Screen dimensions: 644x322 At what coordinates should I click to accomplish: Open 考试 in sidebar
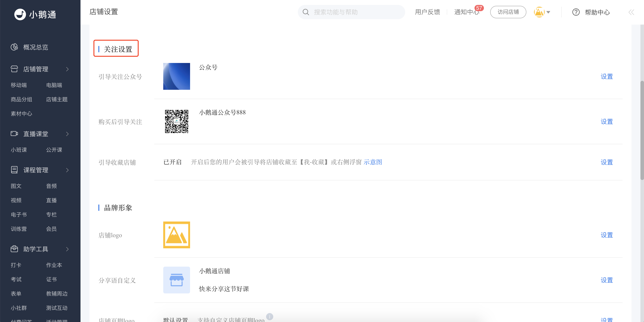16,279
